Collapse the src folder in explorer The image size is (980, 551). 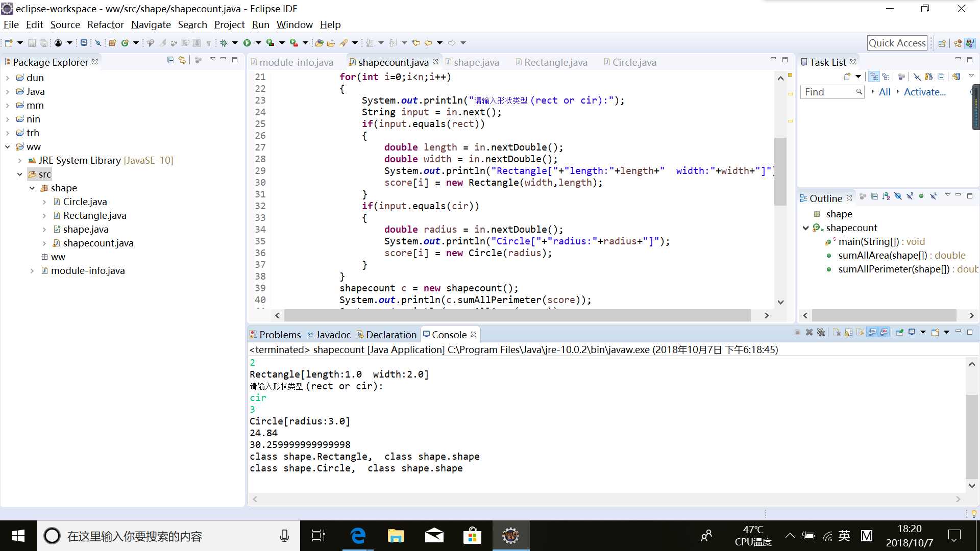click(x=19, y=174)
